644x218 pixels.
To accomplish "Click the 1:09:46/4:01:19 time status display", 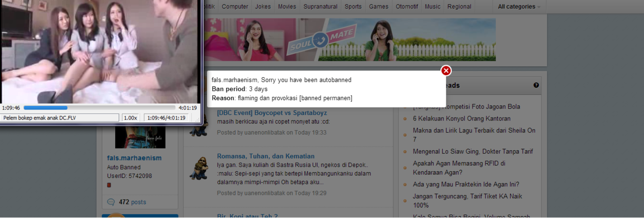I will coord(167,118).
